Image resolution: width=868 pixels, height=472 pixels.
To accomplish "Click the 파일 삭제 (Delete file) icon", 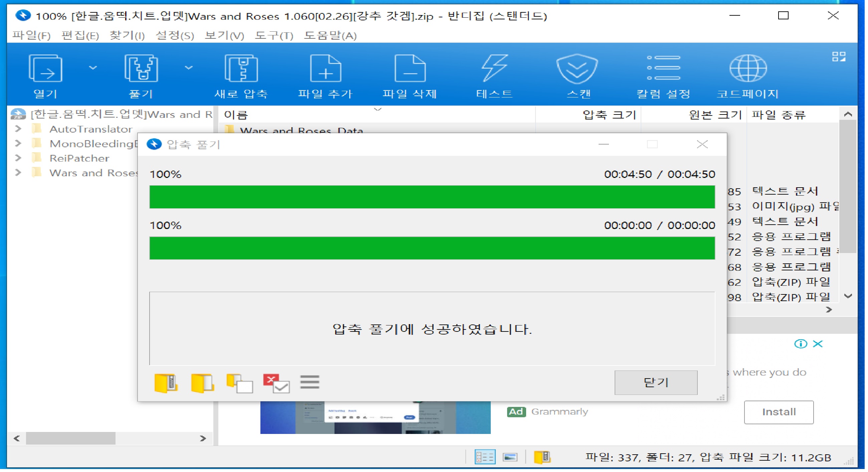I will [x=410, y=69].
